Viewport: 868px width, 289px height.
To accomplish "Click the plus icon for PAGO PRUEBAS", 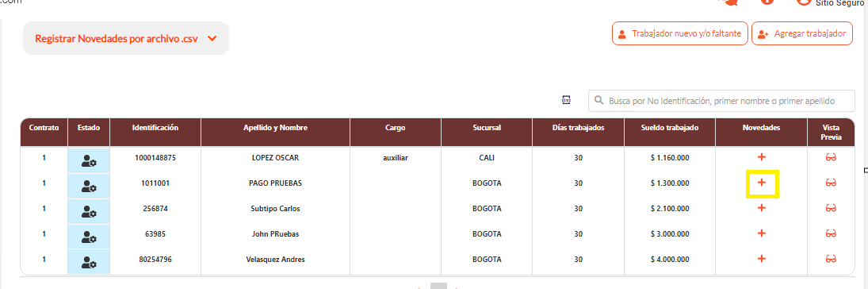I will click(762, 183).
